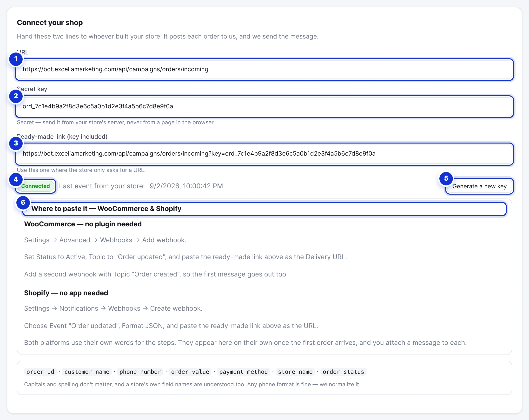The image size is (529, 420).
Task: Click 'Last event from your store:' label
Action: coord(102,186)
